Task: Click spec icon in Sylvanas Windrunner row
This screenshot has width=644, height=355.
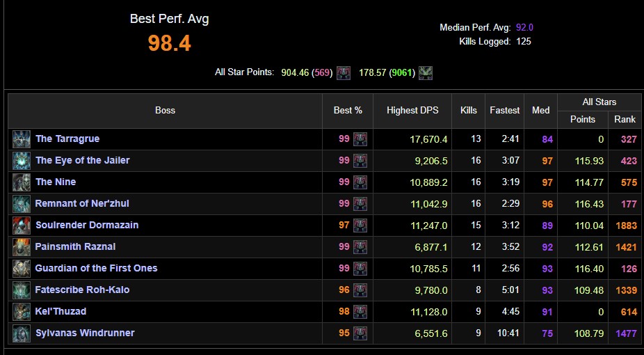Action: pyautogui.click(x=360, y=333)
